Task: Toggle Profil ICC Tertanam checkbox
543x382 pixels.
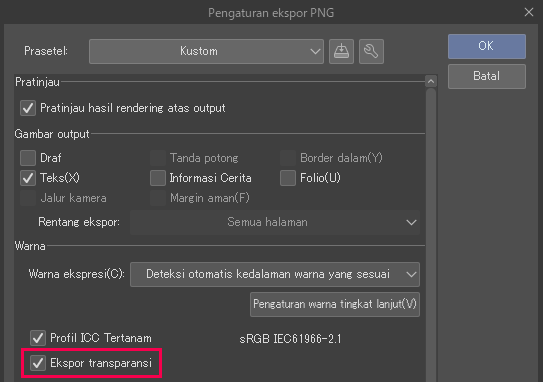Action: pyautogui.click(x=38, y=338)
